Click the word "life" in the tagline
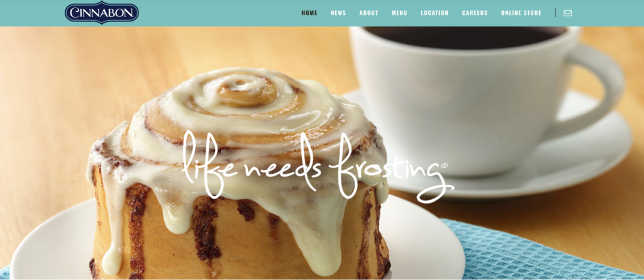Viewport: 644px width, 280px height. point(209,164)
